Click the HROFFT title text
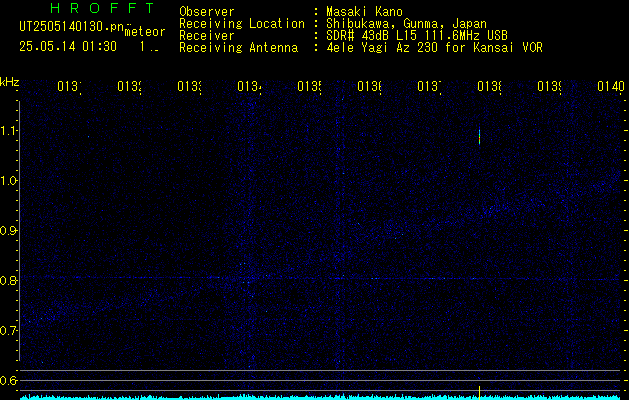This screenshot has height=400, width=629. 102,8
